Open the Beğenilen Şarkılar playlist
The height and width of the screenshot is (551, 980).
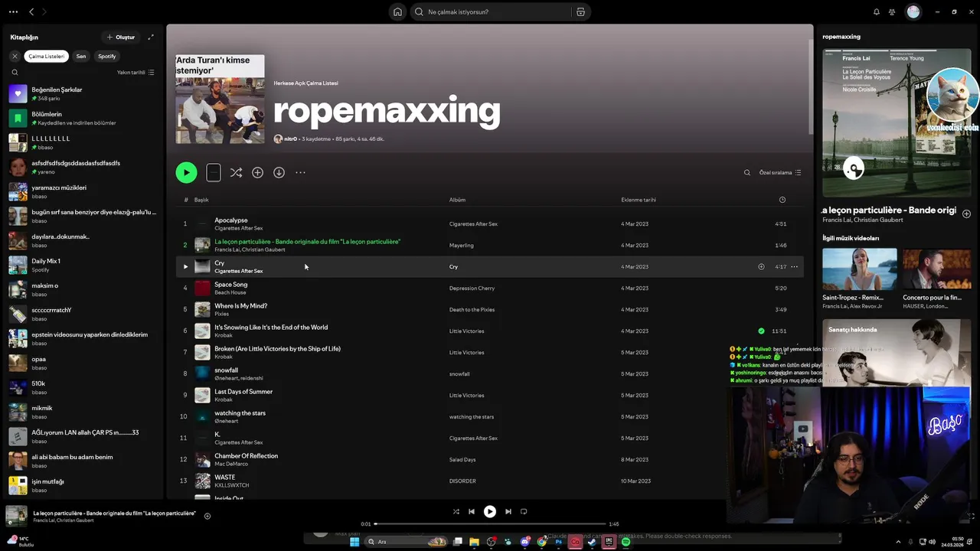point(83,93)
